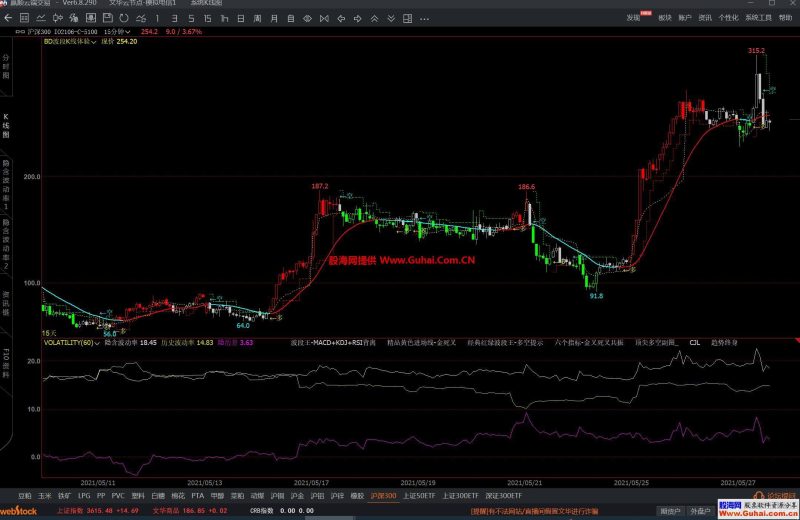Switch to the 分时图 side tab

(x=6, y=67)
